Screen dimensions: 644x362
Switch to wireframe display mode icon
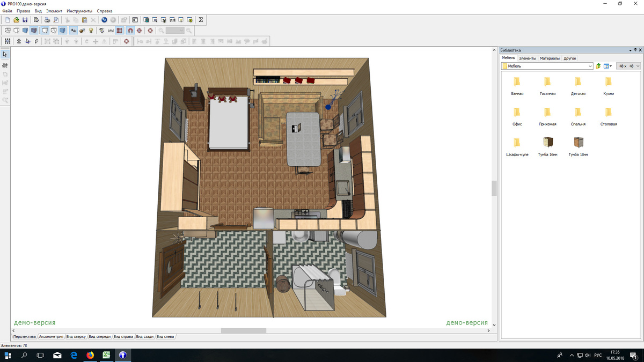(x=8, y=31)
